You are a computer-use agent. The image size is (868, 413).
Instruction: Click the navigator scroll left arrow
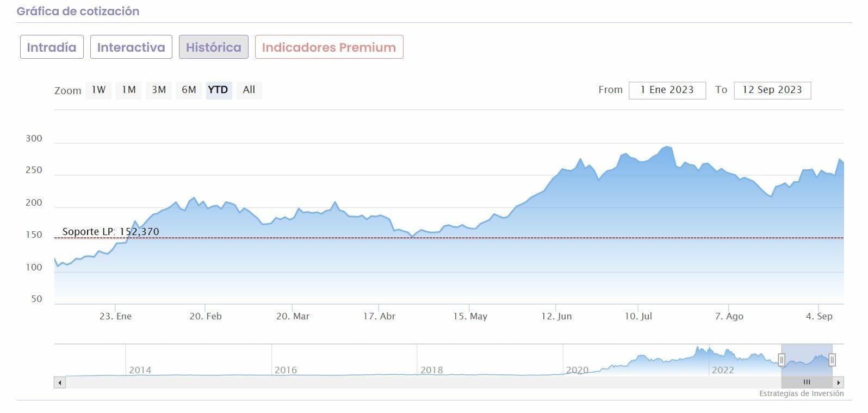click(59, 383)
